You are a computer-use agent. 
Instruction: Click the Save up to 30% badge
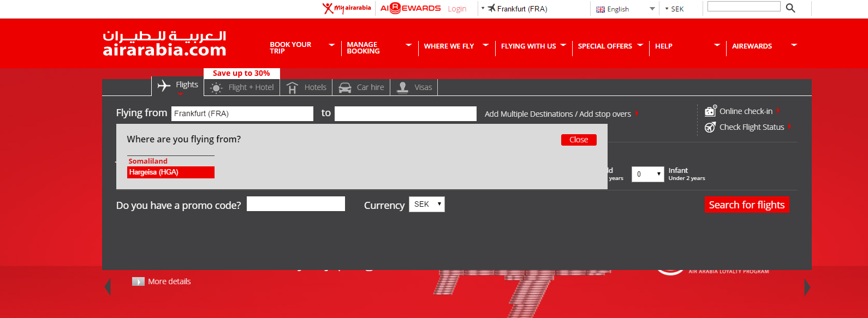click(241, 73)
